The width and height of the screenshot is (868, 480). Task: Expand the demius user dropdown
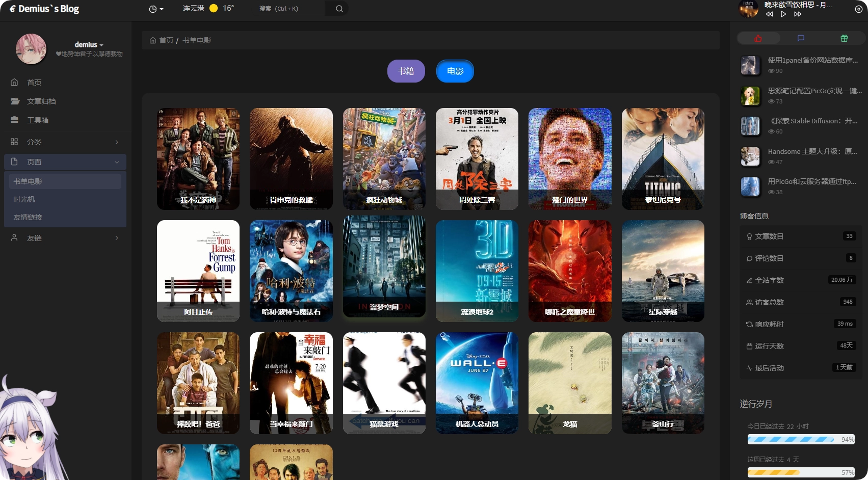point(89,45)
